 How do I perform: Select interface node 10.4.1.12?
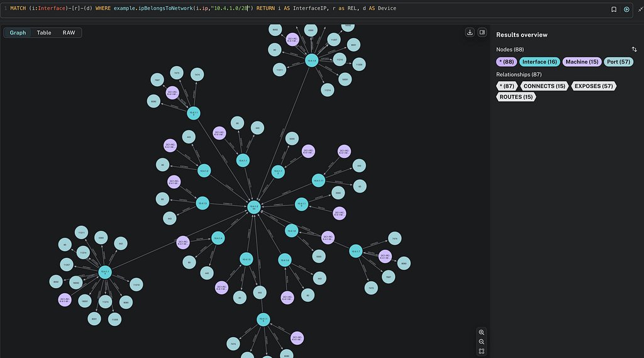(278, 171)
